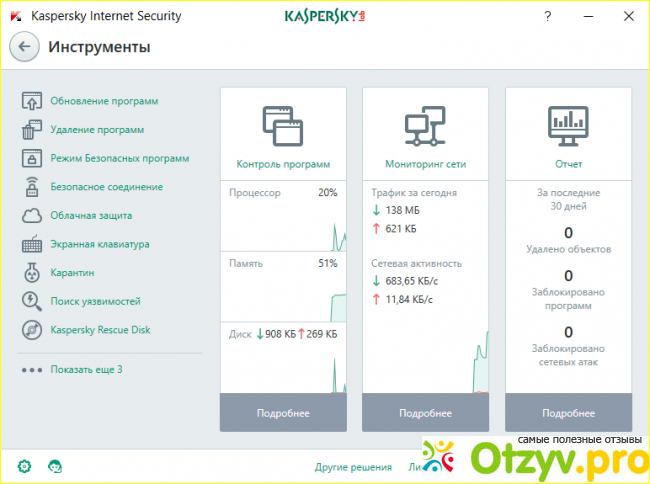Click Подробнее under Мониторинг сети
This screenshot has height=484, width=650.
[425, 413]
